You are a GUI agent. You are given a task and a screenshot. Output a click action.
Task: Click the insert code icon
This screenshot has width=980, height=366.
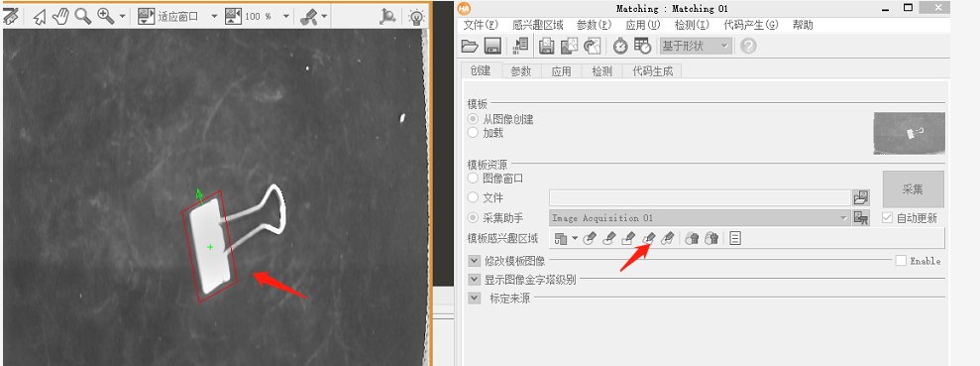click(x=520, y=46)
